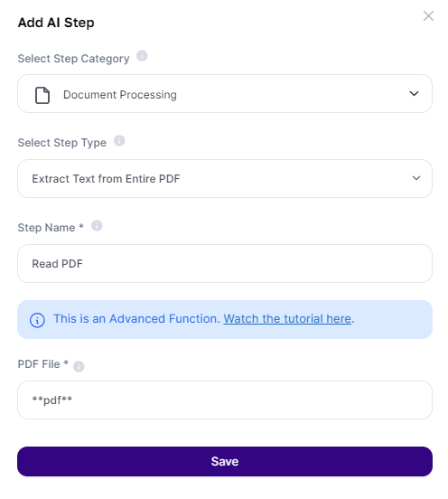Click info icon beside PDF File
Image resolution: width=448 pixels, height=499 pixels.
[79, 366]
